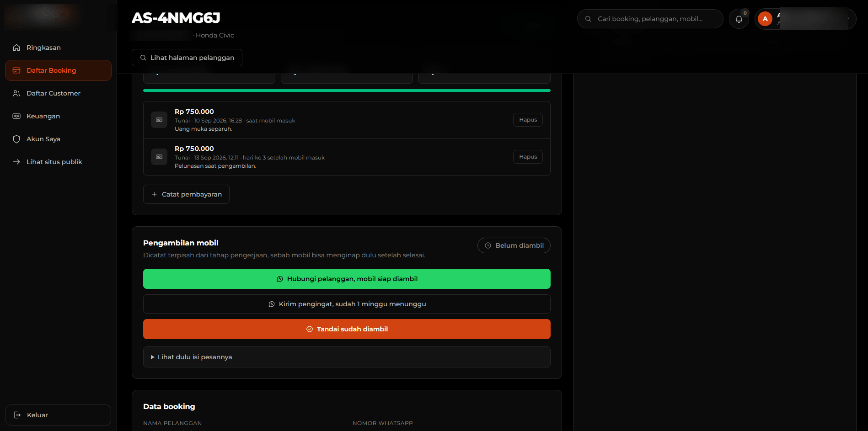Click cash icon of the Pelunasan payment
Image resolution: width=868 pixels, height=431 pixels.
(x=159, y=157)
